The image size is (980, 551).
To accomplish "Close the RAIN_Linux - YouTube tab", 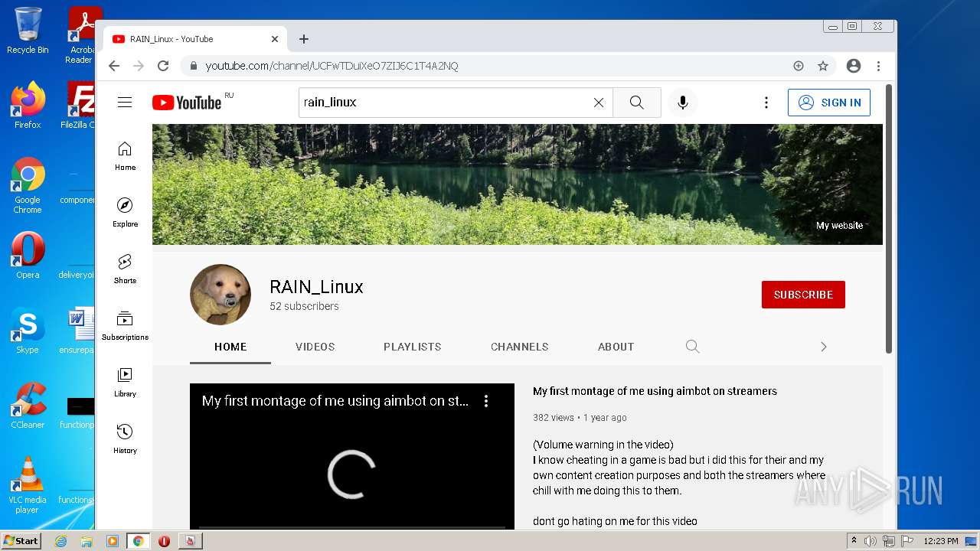I will coord(275,39).
